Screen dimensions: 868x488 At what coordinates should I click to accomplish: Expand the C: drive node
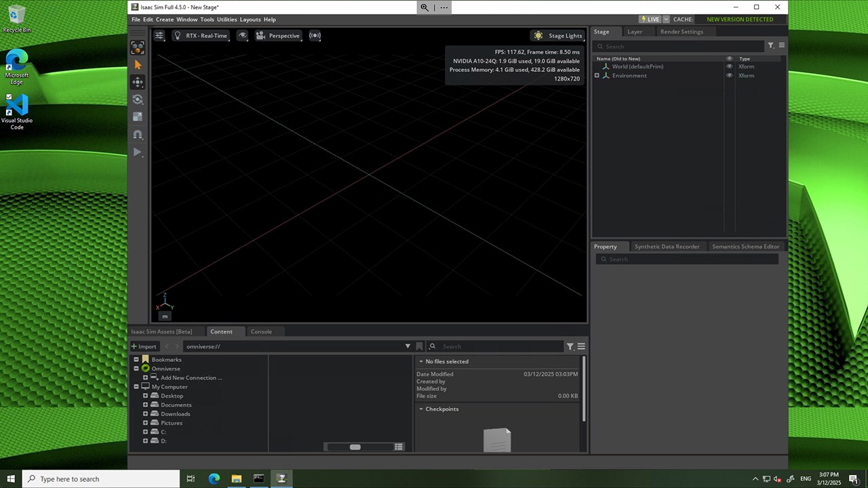click(145, 432)
